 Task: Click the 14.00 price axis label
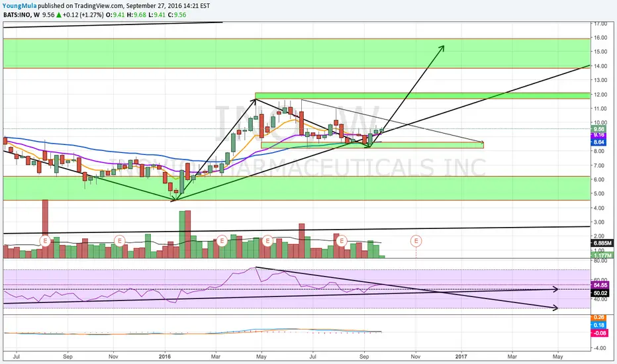[600, 66]
